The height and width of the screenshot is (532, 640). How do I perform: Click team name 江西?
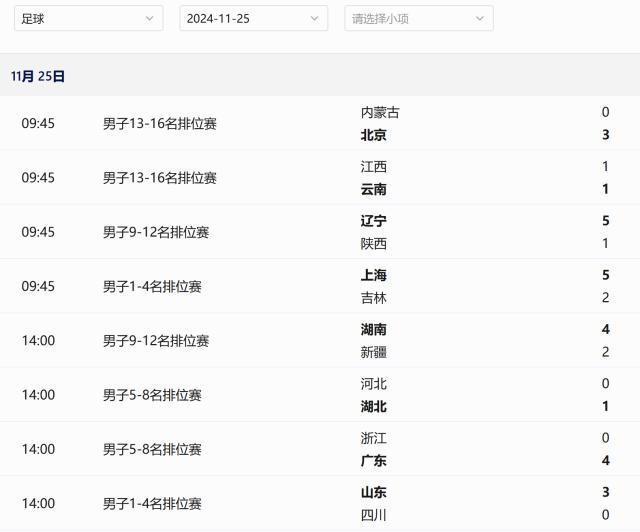coord(374,166)
